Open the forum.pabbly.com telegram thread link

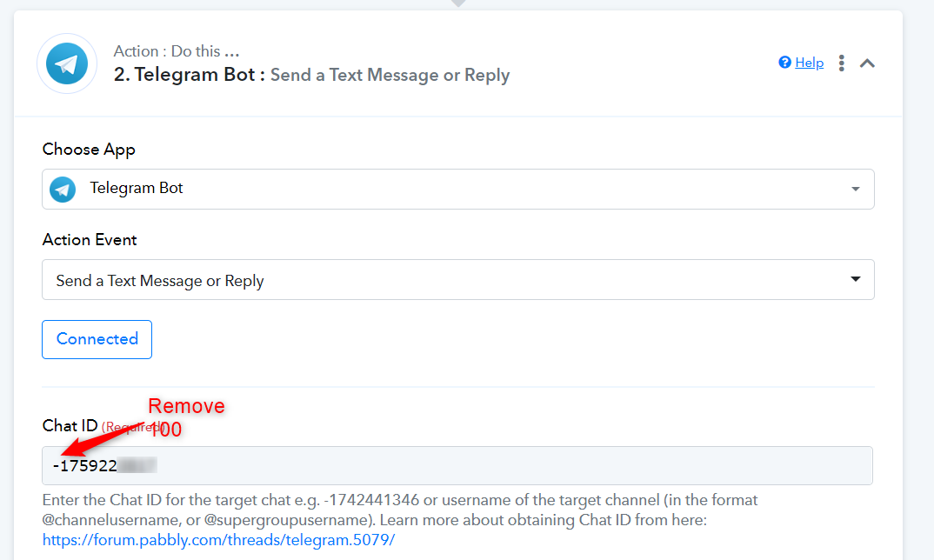(x=218, y=540)
